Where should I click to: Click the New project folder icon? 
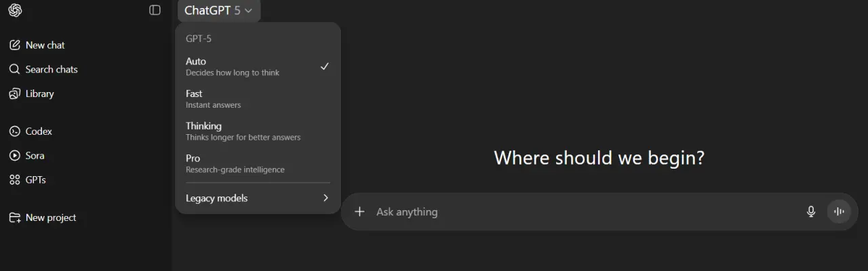[x=14, y=217]
